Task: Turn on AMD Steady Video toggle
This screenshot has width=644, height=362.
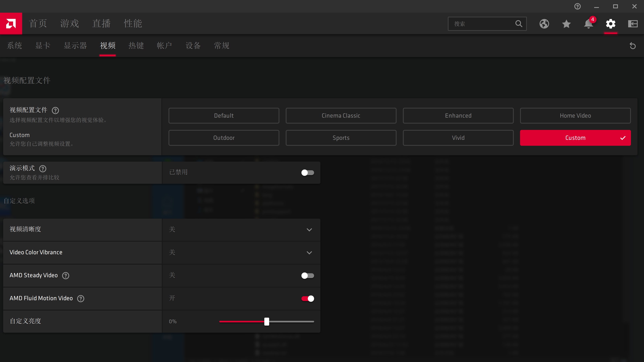Action: click(308, 275)
